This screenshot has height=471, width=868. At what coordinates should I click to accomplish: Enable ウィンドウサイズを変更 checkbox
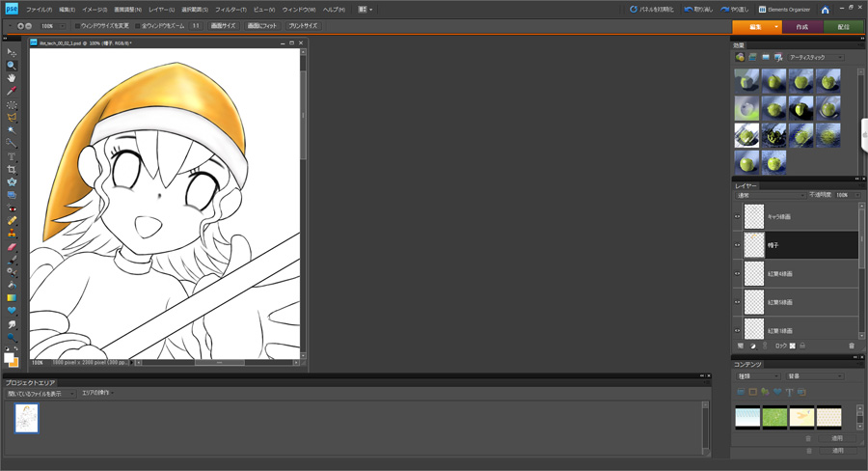coord(77,26)
